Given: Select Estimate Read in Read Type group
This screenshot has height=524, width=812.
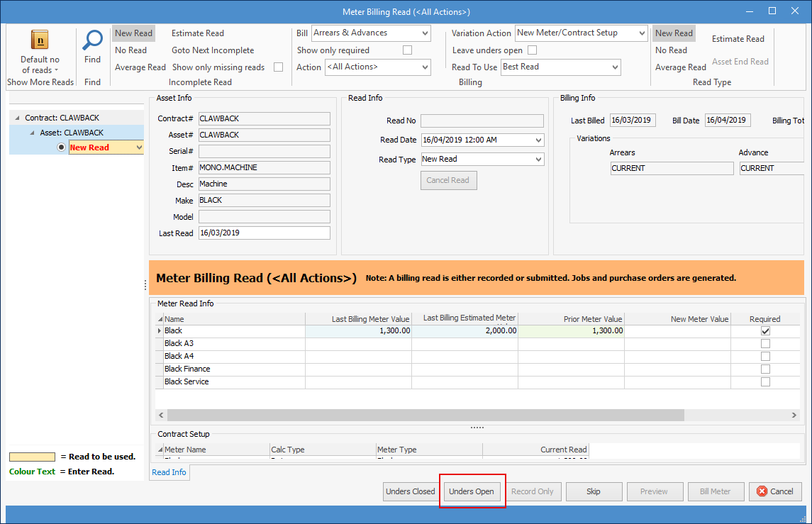Looking at the screenshot, I should pyautogui.click(x=738, y=39).
